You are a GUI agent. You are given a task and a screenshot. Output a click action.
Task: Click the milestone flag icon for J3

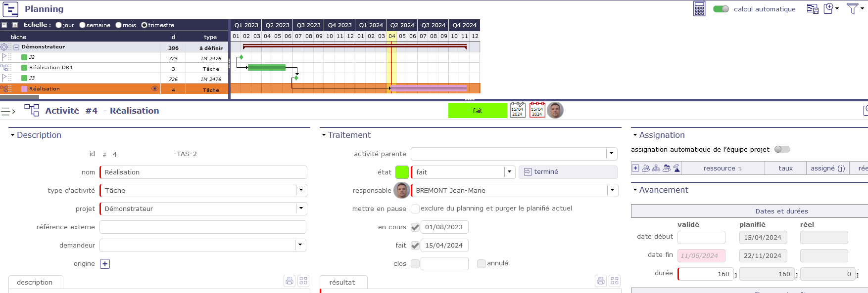click(x=5, y=78)
